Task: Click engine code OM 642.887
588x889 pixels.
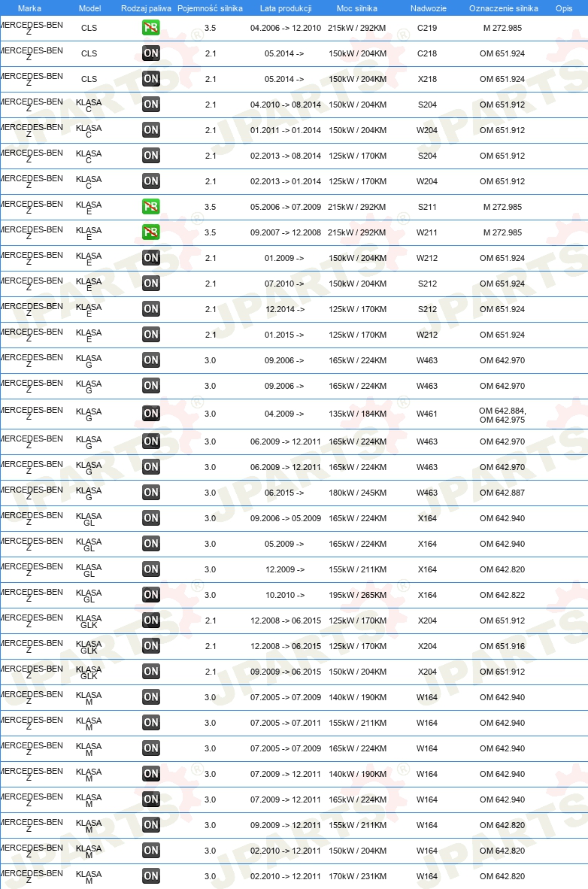Action: pyautogui.click(x=502, y=493)
